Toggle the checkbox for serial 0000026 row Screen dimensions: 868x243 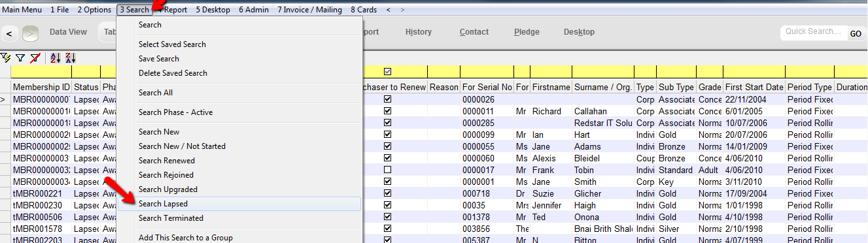click(x=388, y=99)
